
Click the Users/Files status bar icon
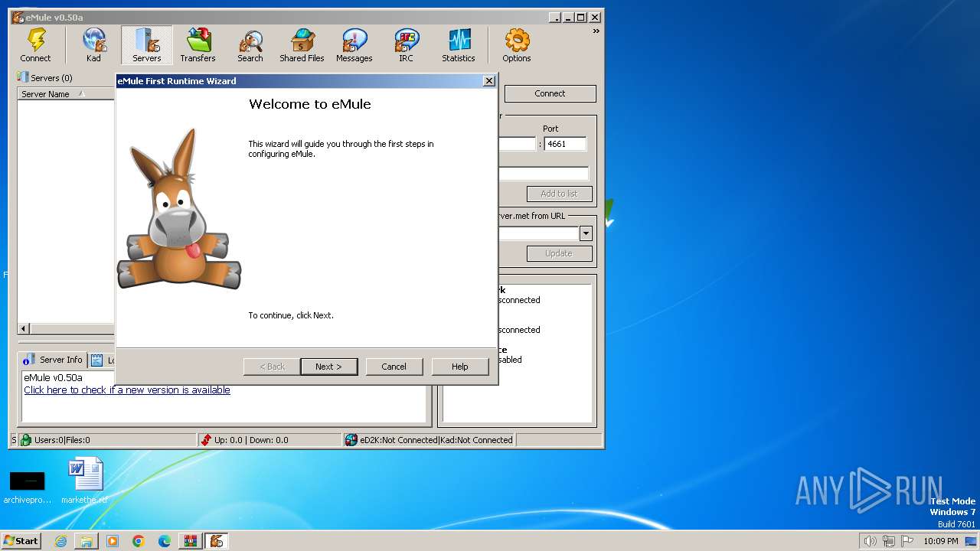26,440
